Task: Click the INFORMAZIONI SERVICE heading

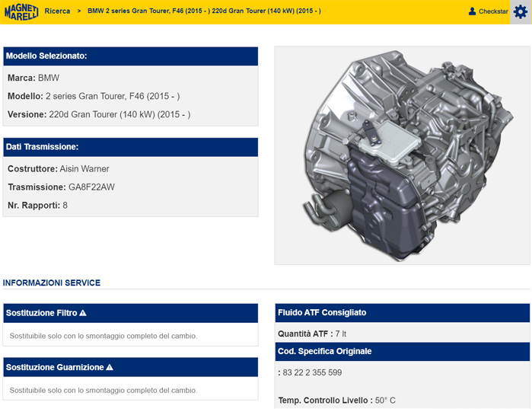Action: point(52,283)
